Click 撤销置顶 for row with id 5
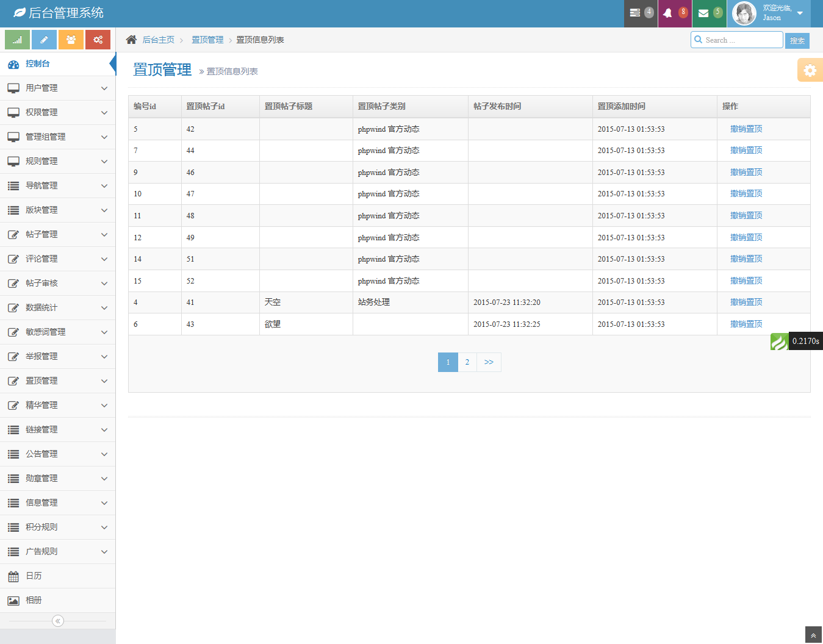Image resolution: width=823 pixels, height=644 pixels. point(746,129)
